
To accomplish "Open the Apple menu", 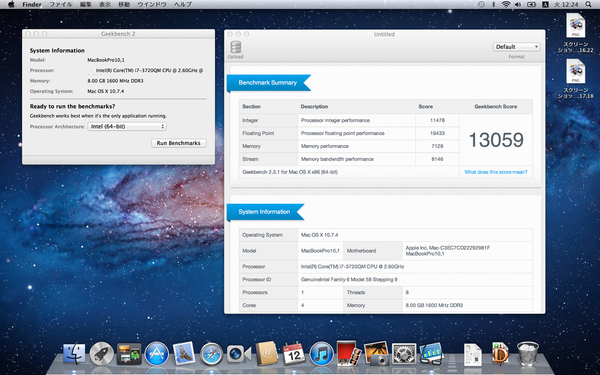I will tap(11, 4).
